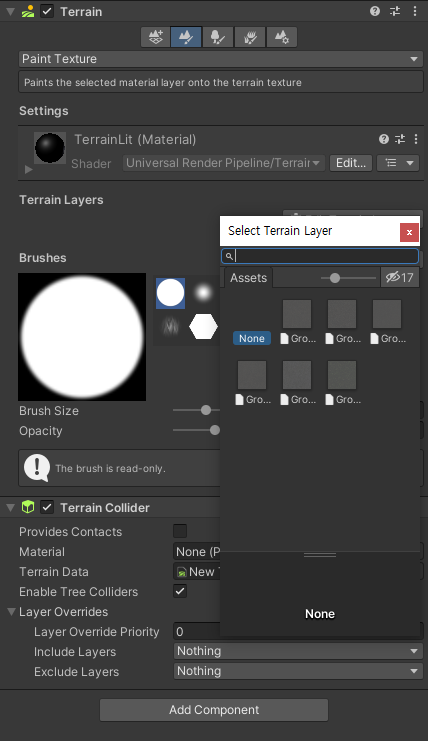Click 'Paints the selected material layer' description
The image size is (428, 741).
pos(163,82)
